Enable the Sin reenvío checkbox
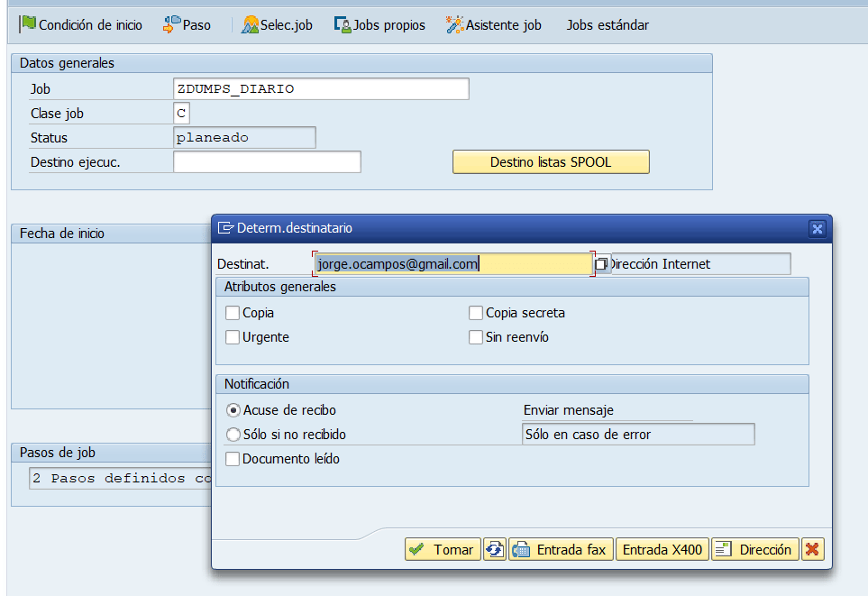Viewport: 868px width, 596px height. coord(476,337)
